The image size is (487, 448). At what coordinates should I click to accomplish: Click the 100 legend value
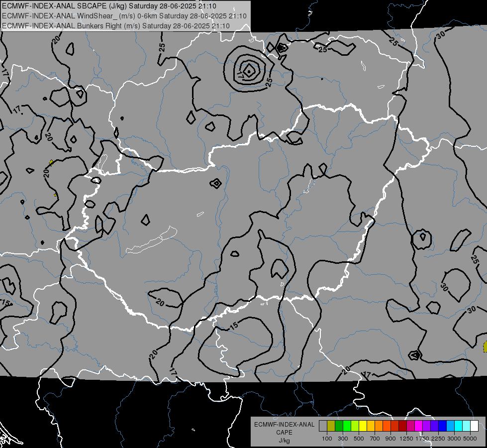327,439
